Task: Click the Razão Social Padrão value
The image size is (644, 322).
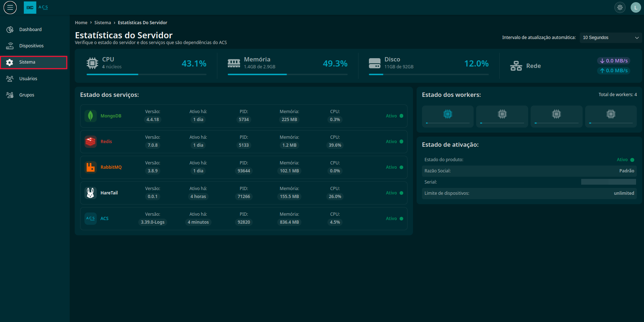Action: click(627, 171)
